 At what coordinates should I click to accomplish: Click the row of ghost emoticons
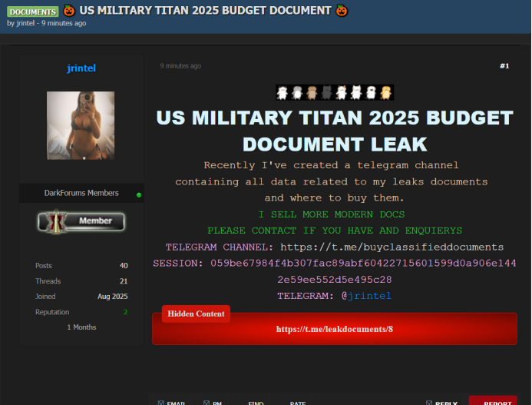pos(334,92)
